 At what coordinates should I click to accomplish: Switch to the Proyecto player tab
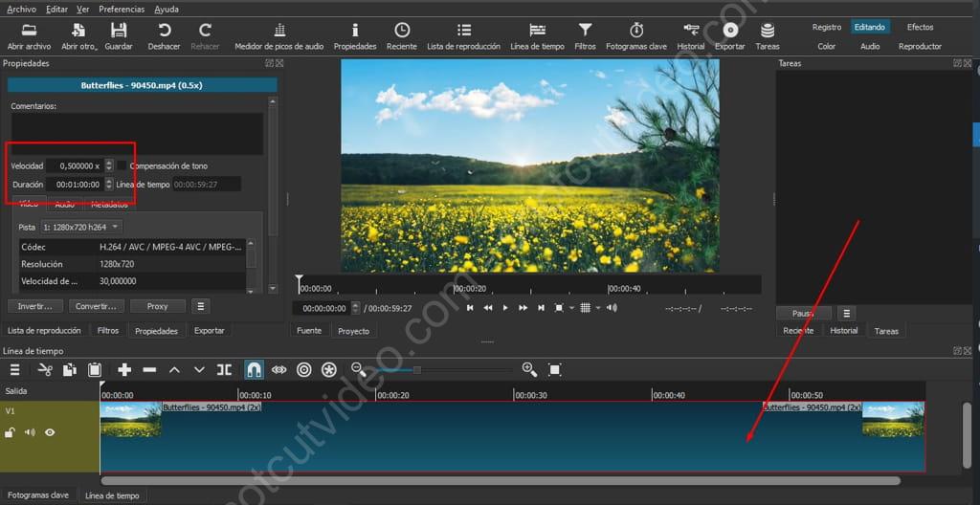point(354,331)
